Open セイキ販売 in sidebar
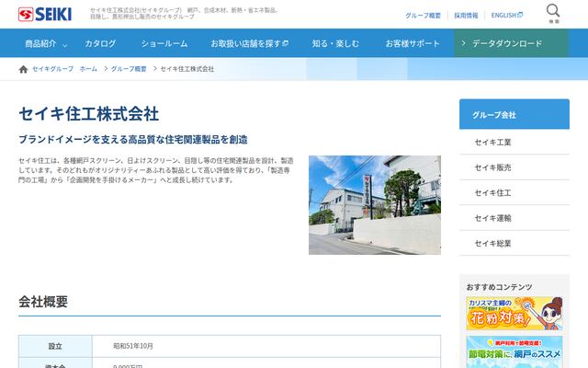 tap(514, 167)
